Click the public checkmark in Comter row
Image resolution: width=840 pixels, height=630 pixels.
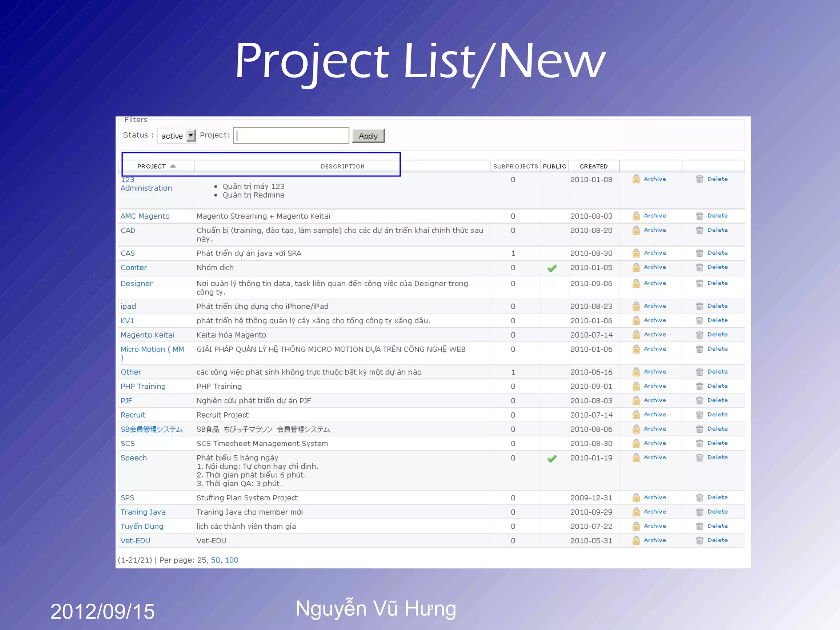pyautogui.click(x=552, y=268)
